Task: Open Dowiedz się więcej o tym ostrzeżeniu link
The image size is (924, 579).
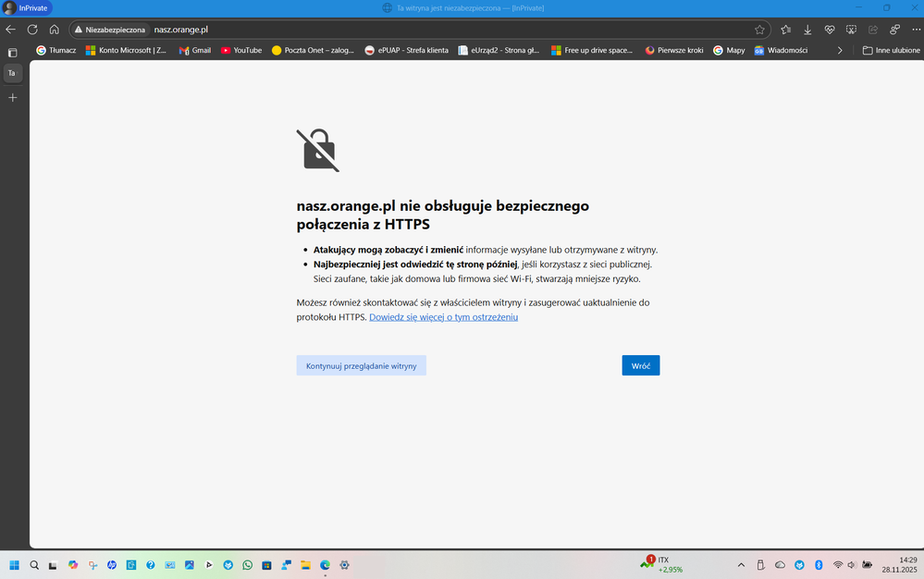Action: click(442, 316)
